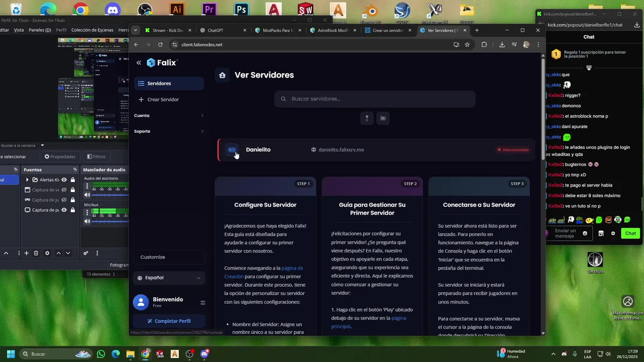
Task: Click the Filtros button in OBS
Action: tap(96, 157)
